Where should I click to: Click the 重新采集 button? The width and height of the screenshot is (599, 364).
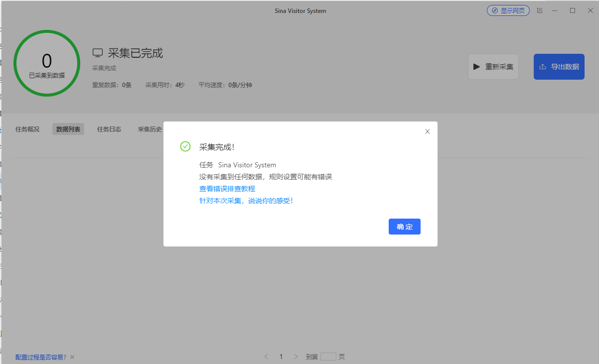coord(493,67)
